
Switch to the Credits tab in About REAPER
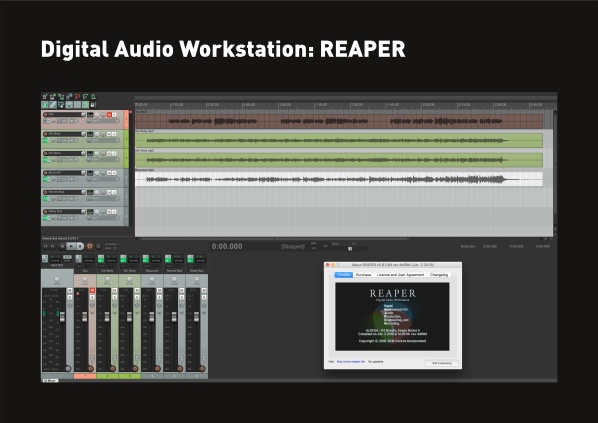(344, 275)
